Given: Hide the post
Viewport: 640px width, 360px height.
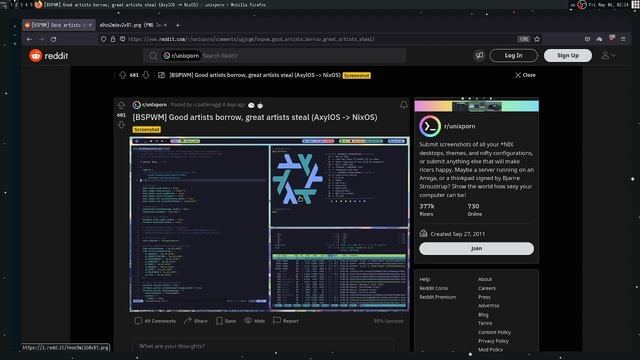Looking at the screenshot, I should (255, 321).
